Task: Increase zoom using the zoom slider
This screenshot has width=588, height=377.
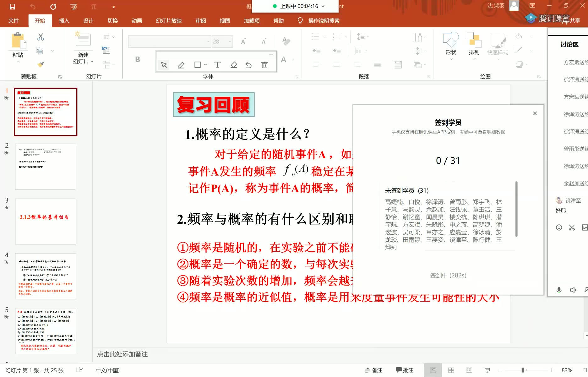Action: (551, 370)
